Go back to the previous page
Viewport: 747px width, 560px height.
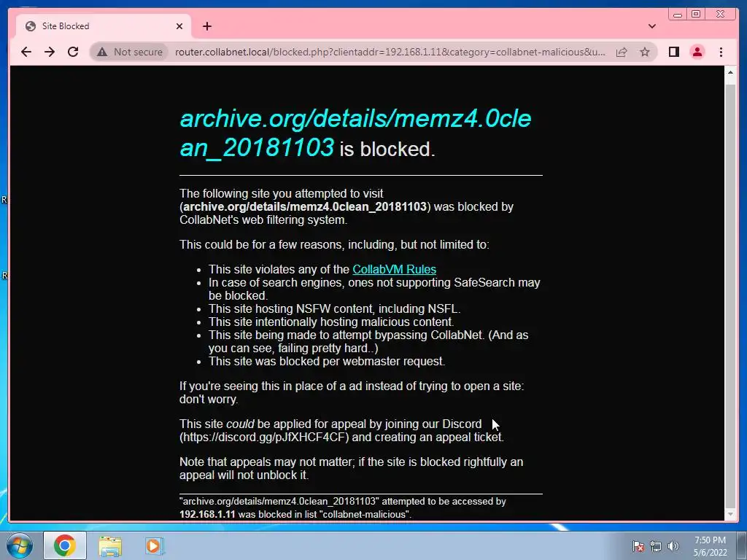pos(26,52)
